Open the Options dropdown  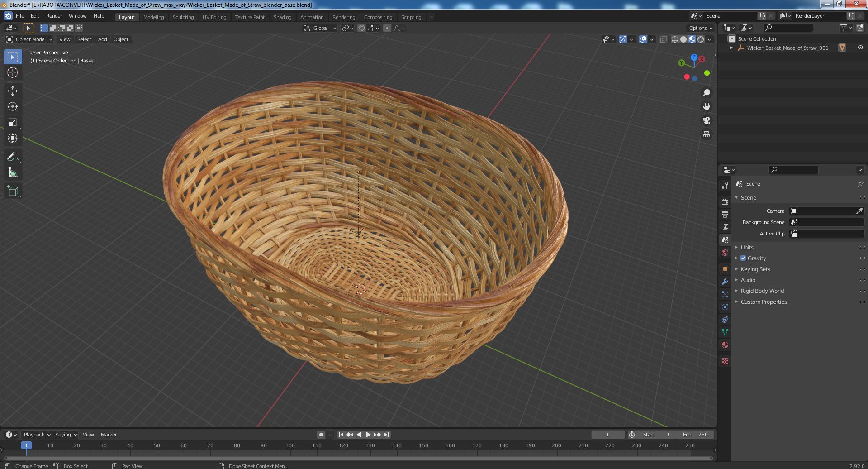pos(700,28)
